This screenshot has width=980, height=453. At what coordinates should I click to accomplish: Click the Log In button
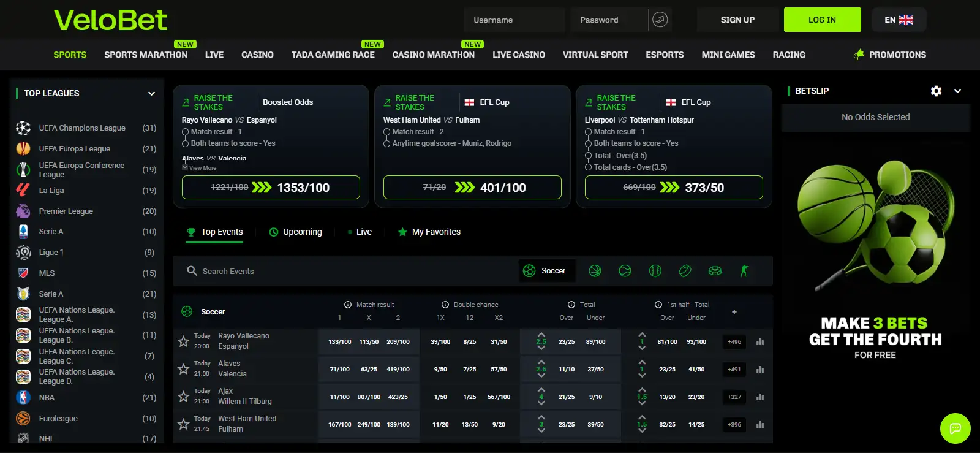point(822,20)
